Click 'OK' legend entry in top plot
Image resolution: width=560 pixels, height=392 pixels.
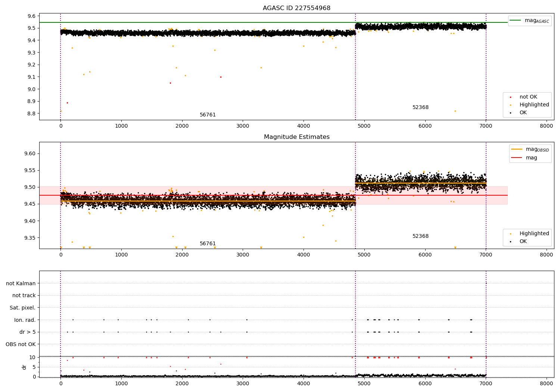(x=523, y=113)
